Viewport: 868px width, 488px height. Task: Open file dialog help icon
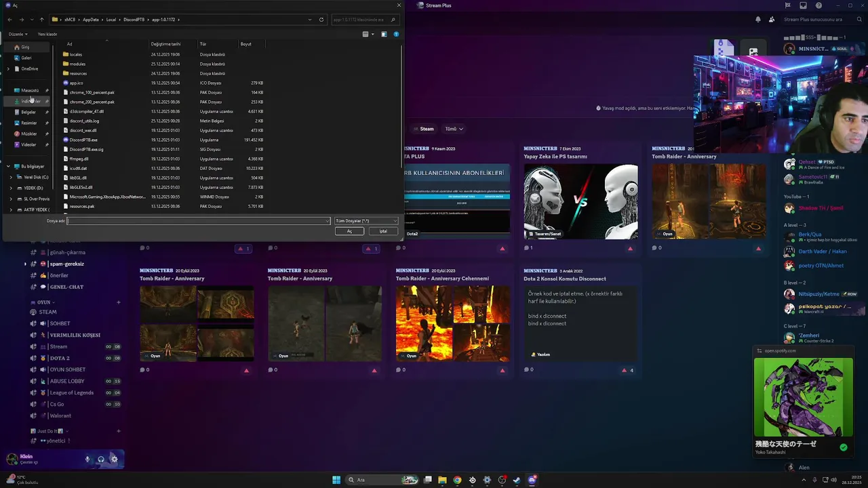point(396,34)
